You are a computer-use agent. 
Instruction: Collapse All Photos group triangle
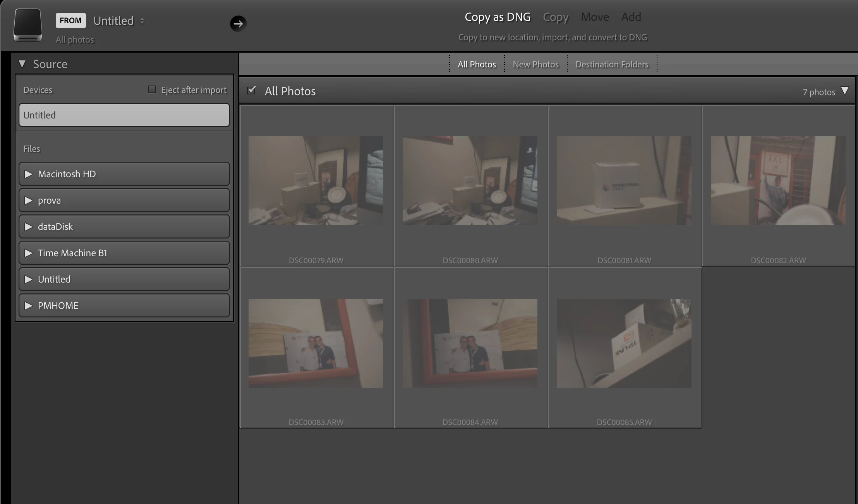pos(845,91)
